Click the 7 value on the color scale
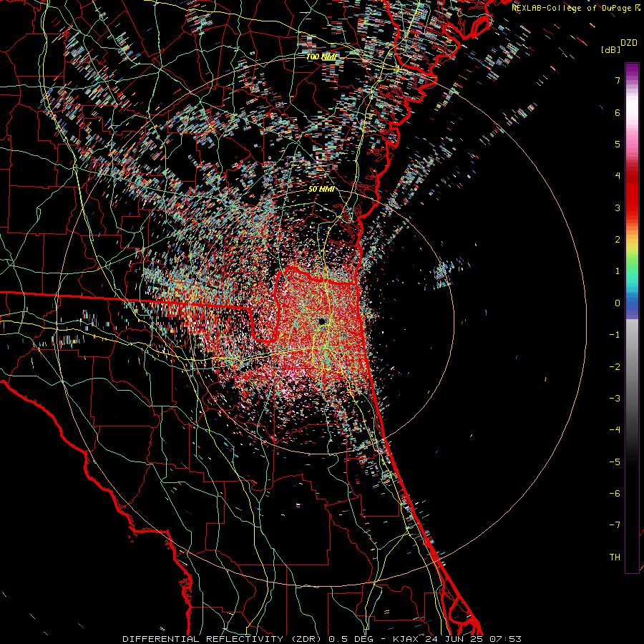 pyautogui.click(x=618, y=80)
